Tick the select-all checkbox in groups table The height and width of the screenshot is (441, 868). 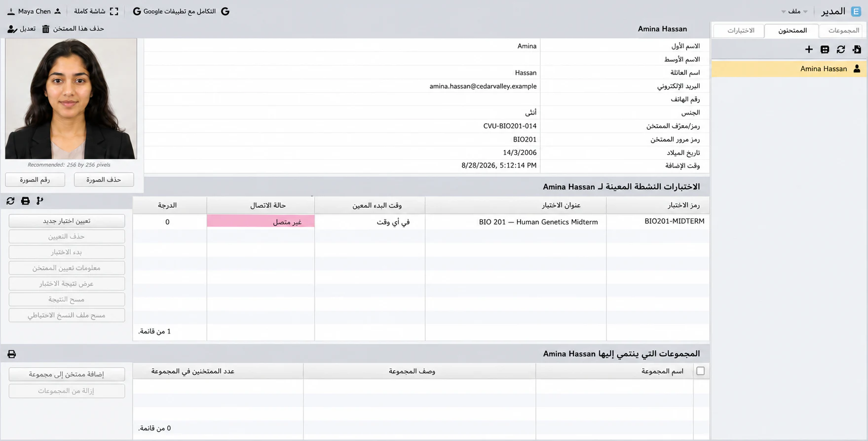point(700,371)
